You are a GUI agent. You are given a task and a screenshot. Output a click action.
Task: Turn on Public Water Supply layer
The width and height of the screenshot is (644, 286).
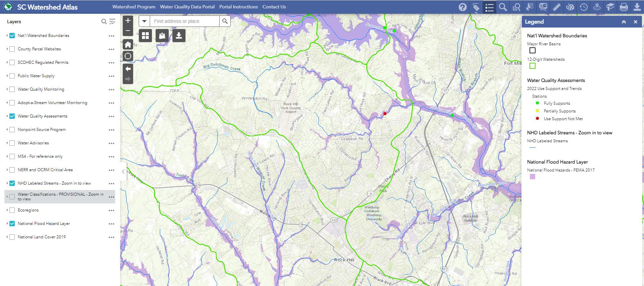coord(12,76)
